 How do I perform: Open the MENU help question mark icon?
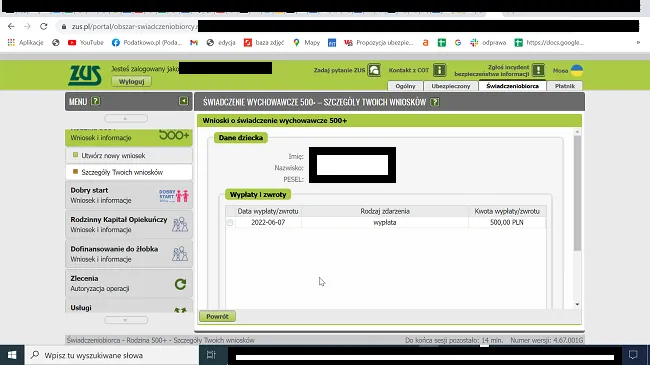tap(96, 101)
